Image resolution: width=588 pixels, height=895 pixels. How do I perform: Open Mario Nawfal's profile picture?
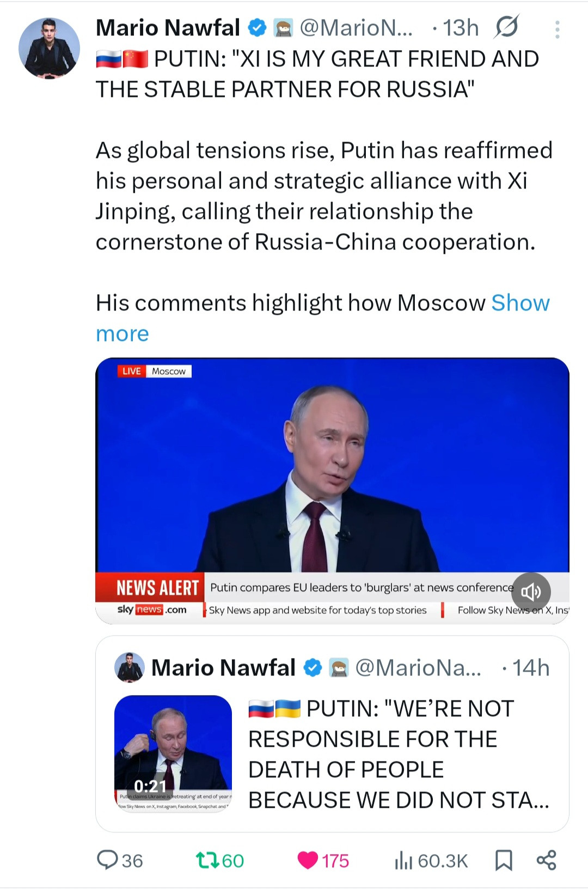click(49, 48)
